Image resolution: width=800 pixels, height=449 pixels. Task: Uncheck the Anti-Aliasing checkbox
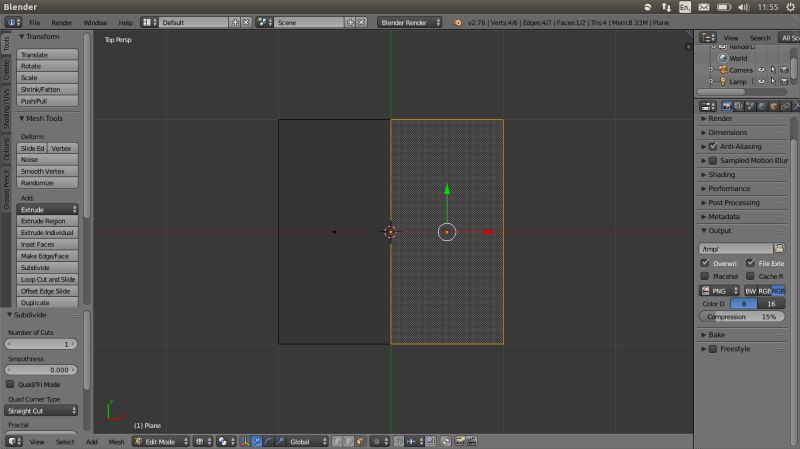coord(713,146)
